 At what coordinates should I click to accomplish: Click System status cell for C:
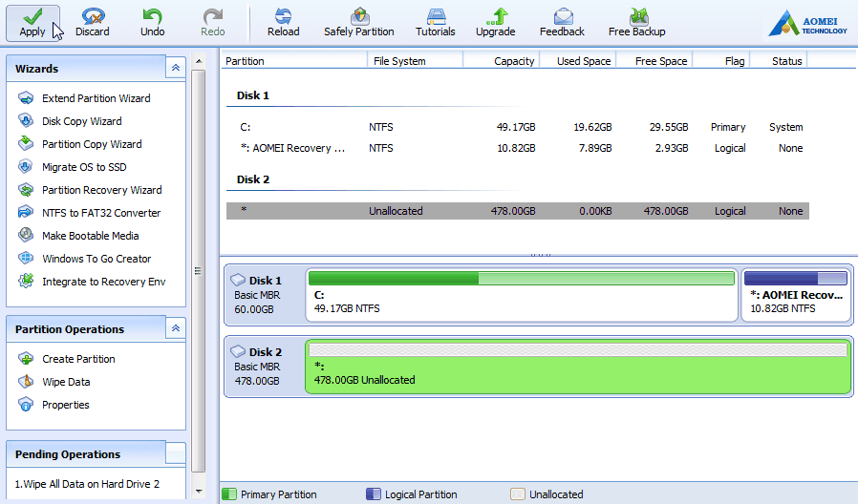785,127
